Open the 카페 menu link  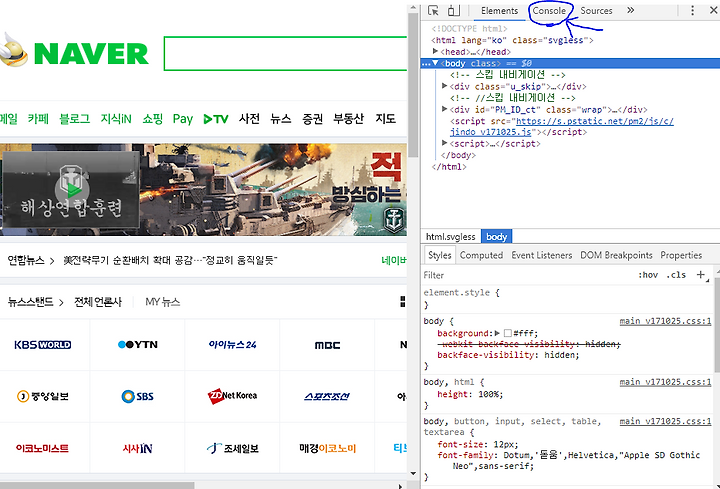click(x=38, y=119)
